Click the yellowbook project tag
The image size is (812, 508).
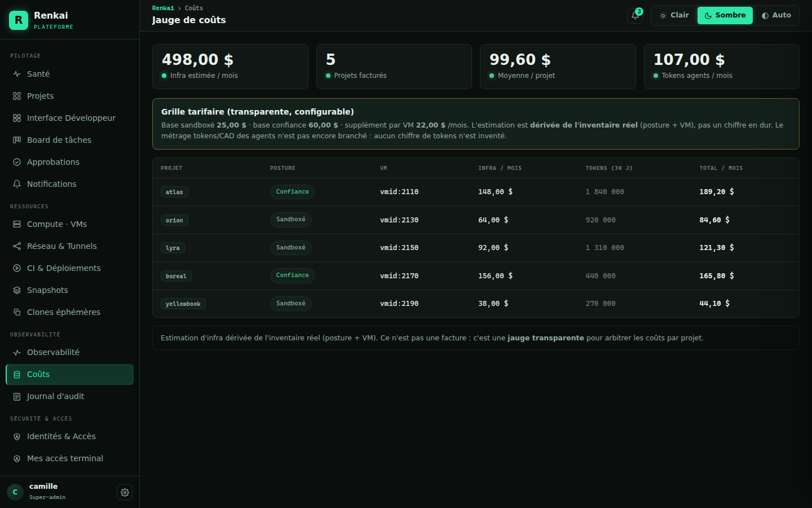click(183, 304)
